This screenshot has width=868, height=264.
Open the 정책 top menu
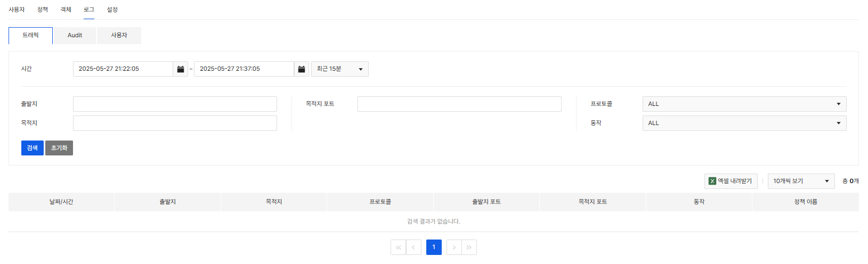click(x=43, y=10)
